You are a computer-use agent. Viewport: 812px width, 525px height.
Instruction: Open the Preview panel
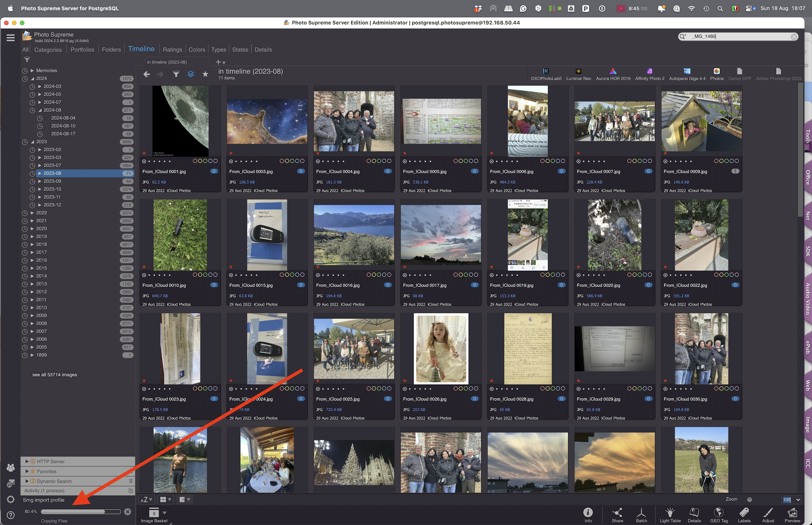click(792, 515)
